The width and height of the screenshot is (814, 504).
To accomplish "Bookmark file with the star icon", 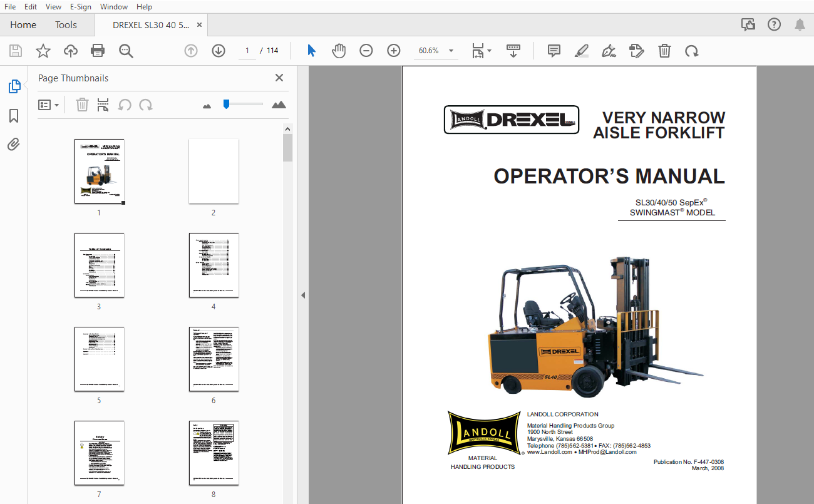I will (43, 51).
